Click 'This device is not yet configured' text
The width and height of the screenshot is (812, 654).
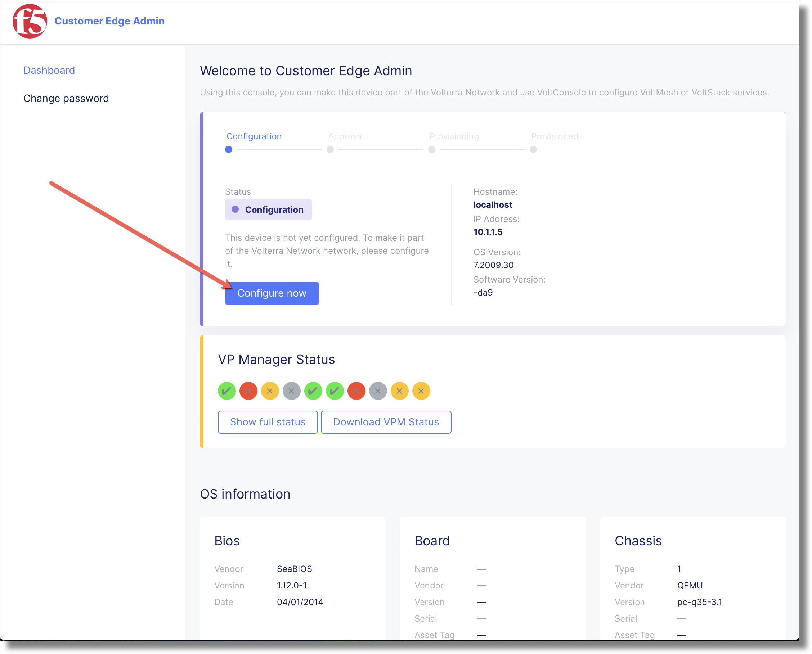point(327,251)
